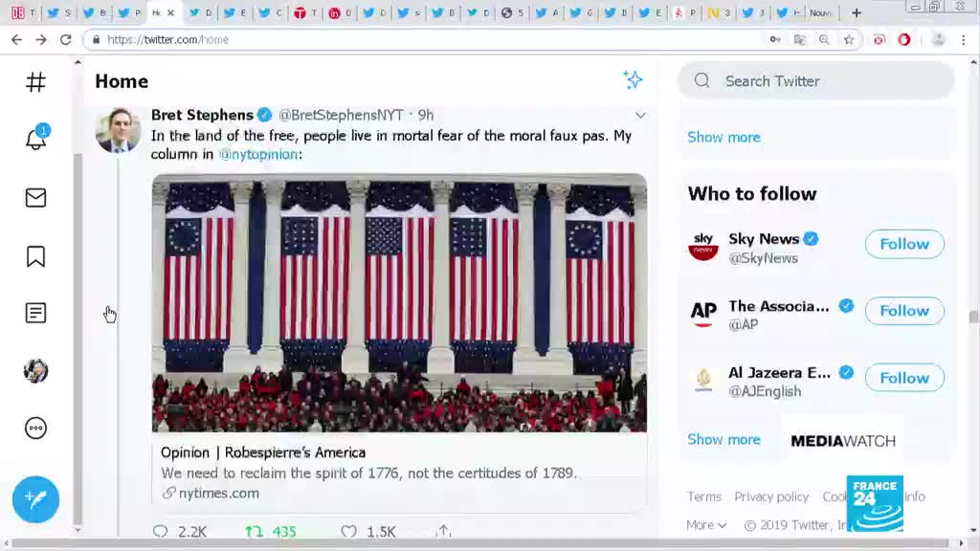Viewport: 980px width, 551px height.
Task: Open the More options circle icon
Action: [x=35, y=428]
